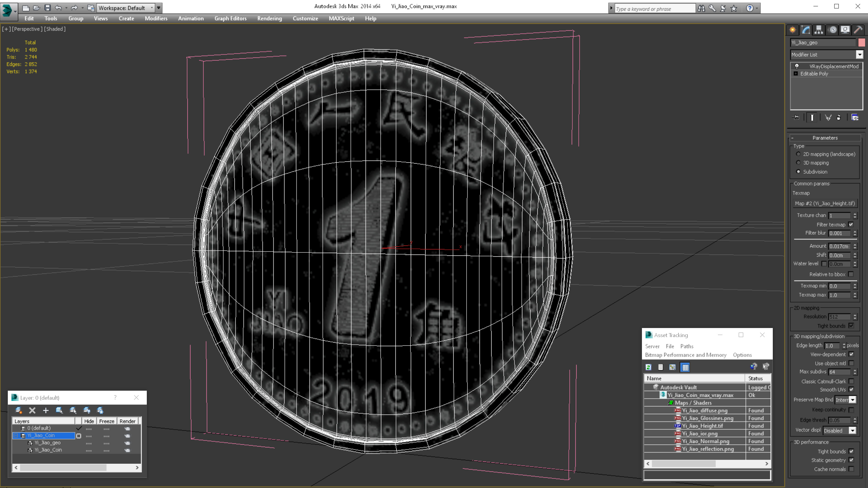Click the Hide button in layers panel
The width and height of the screenshot is (868, 488).
[88, 421]
